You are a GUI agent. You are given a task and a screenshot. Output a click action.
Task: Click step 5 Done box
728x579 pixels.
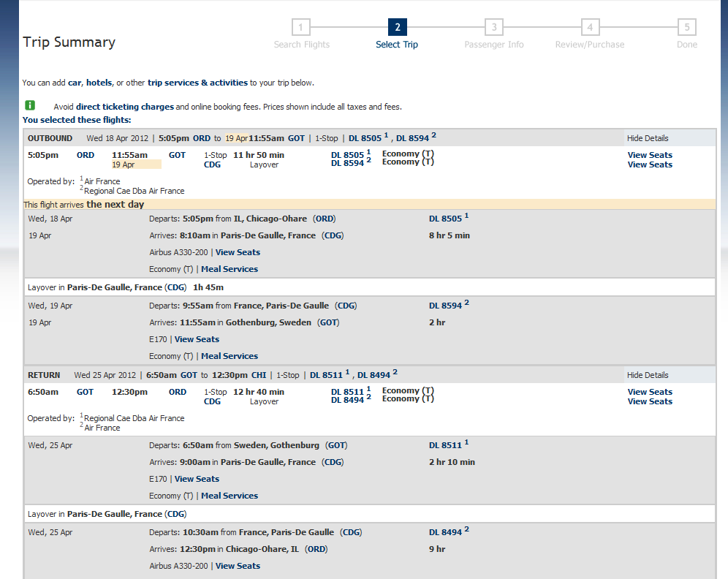tap(686, 28)
